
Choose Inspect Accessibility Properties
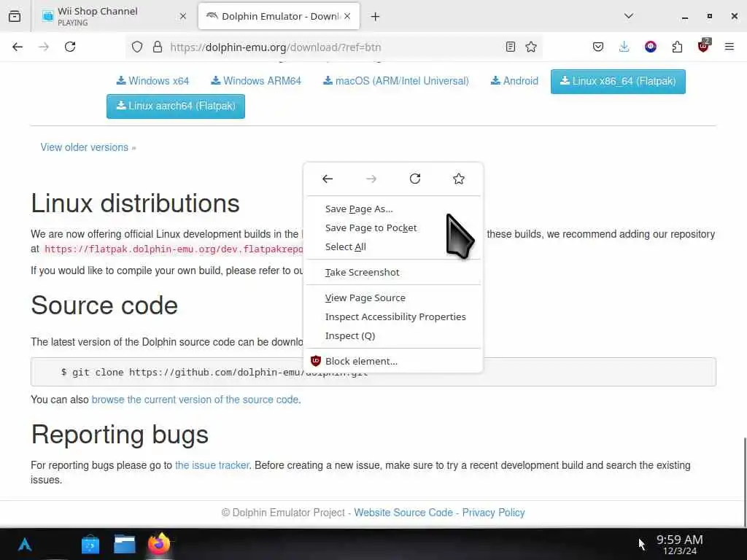pyautogui.click(x=393, y=316)
